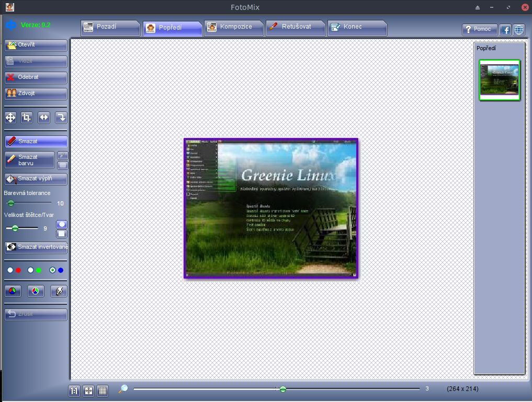Screen dimensions: 532x402
Task: Open Pomoc help
Action: pyautogui.click(x=479, y=29)
